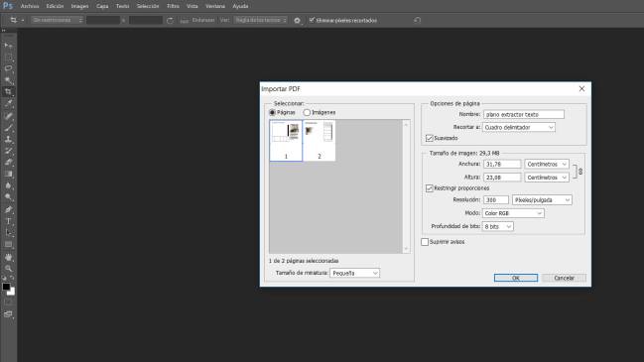This screenshot has width=644, height=362.
Task: Select the History Brush tool
Action: 8,151
